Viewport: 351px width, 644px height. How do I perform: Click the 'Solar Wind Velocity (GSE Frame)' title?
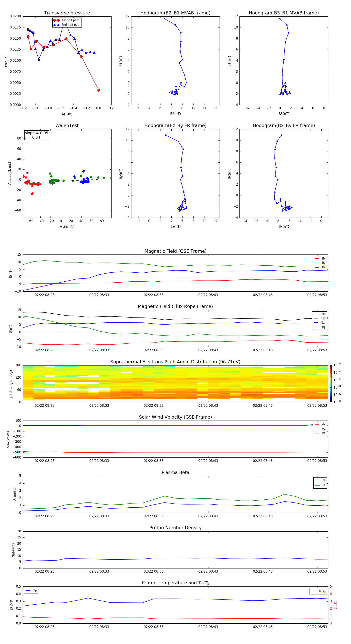[x=175, y=417]
